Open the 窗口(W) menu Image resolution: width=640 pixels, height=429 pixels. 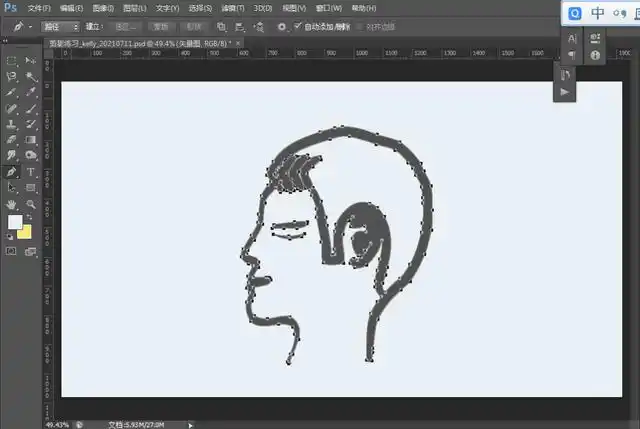[x=329, y=8]
